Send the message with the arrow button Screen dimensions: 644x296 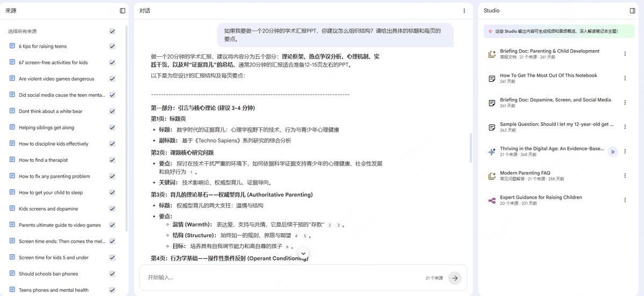(x=455, y=278)
